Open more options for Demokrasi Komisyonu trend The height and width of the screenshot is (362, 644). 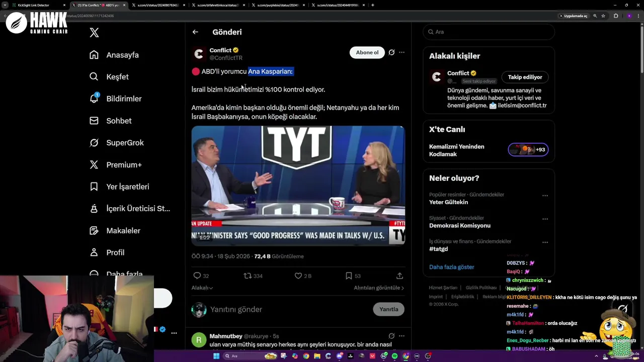(x=545, y=219)
